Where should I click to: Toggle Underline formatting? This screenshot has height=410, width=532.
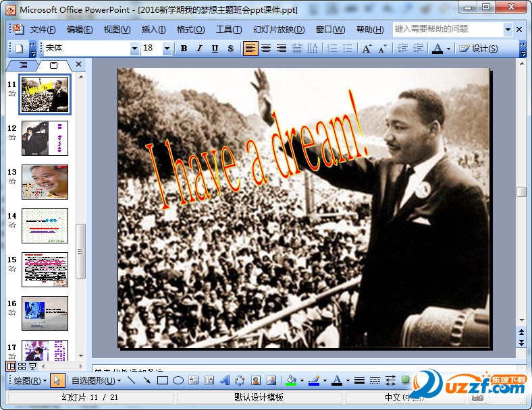215,49
